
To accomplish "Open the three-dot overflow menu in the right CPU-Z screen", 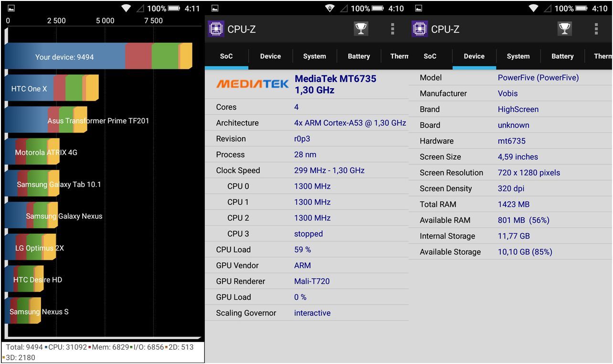I will [596, 29].
